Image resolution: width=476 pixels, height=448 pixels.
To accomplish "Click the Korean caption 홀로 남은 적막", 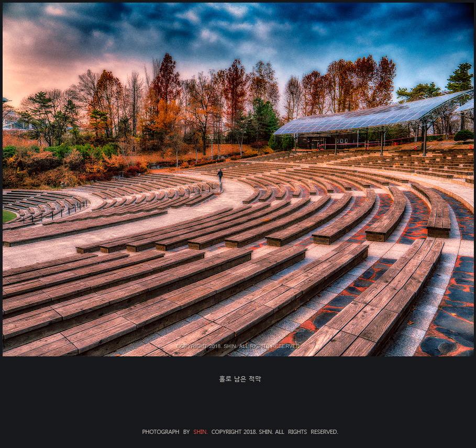I will pyautogui.click(x=240, y=379).
